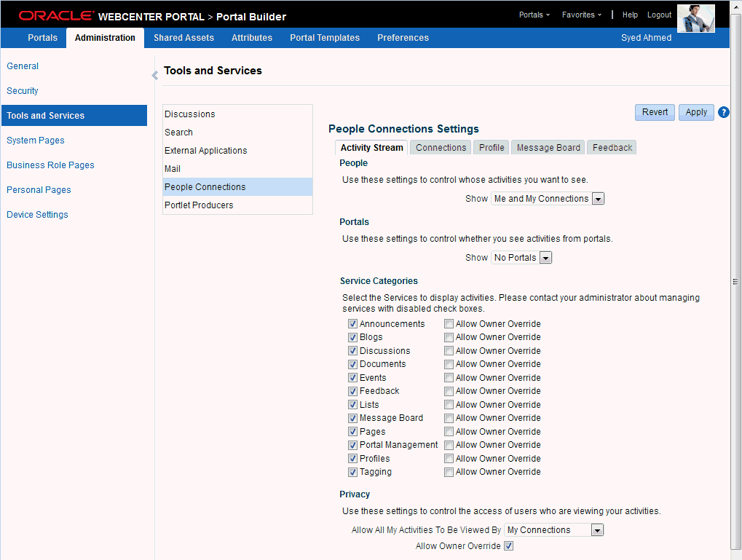Toggle the Portal Management service checkbox
The height and width of the screenshot is (560, 742).
[352, 446]
